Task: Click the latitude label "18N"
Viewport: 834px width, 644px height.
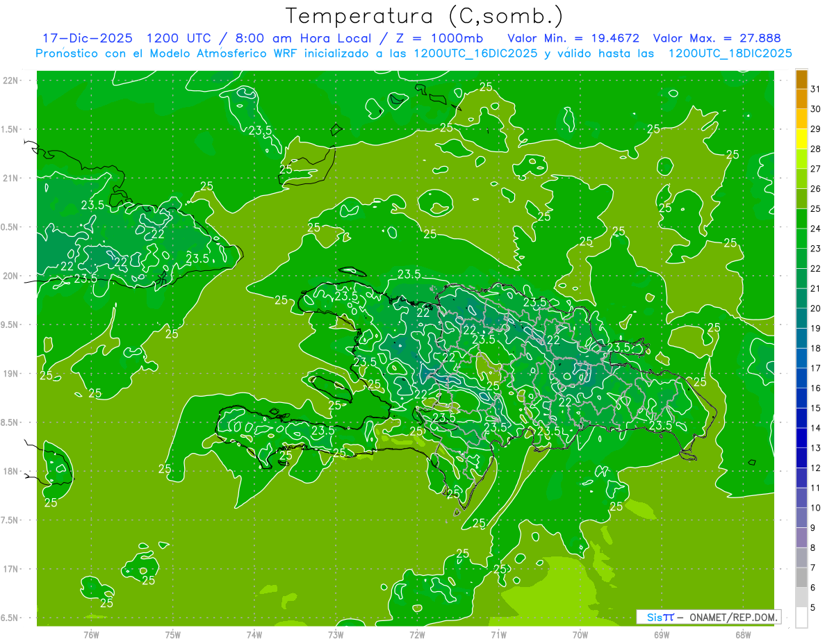Action: (10, 471)
